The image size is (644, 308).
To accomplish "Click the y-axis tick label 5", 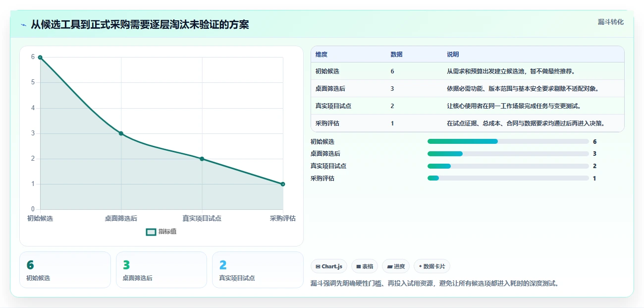I will coord(33,82).
